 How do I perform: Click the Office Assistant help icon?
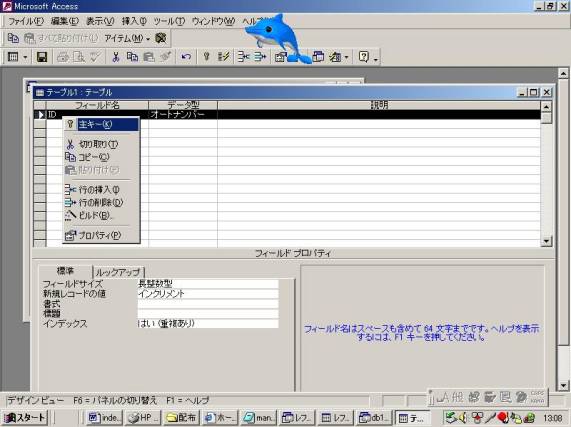[x=363, y=57]
